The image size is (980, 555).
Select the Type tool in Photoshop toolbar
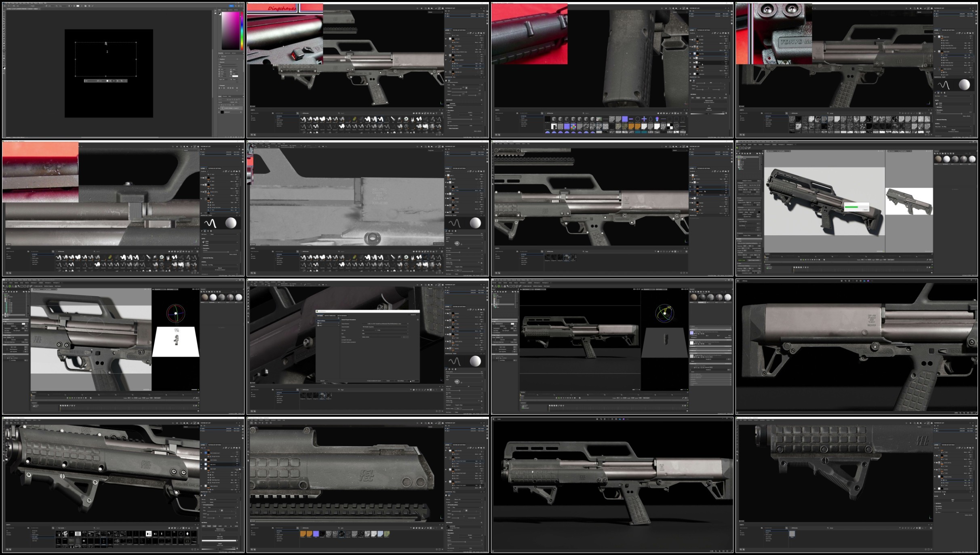4,51
